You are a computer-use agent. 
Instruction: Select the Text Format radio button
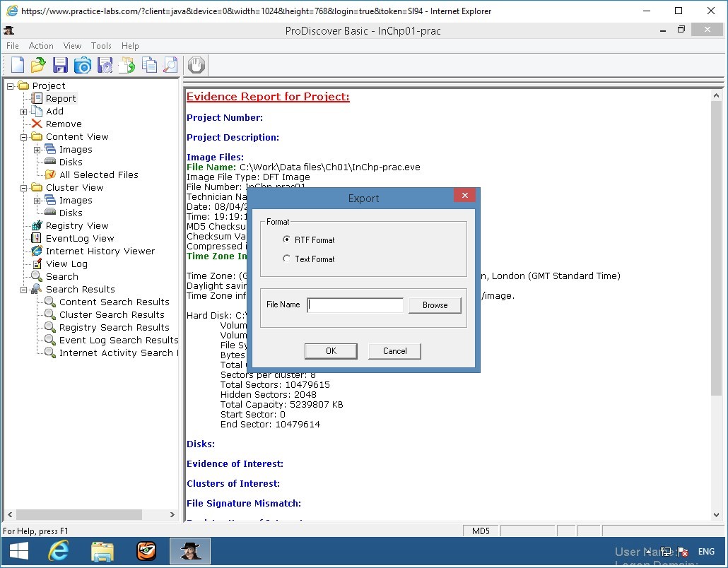click(x=286, y=259)
